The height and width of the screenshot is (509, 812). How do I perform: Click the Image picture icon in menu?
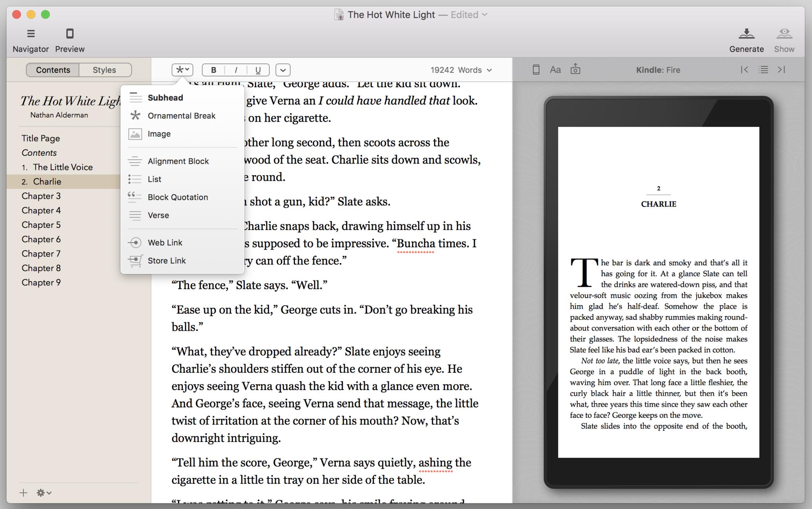[x=135, y=134]
